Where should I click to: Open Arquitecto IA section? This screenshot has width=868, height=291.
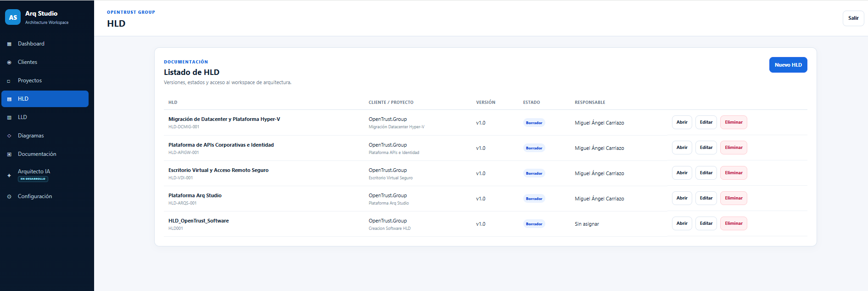tap(45, 175)
